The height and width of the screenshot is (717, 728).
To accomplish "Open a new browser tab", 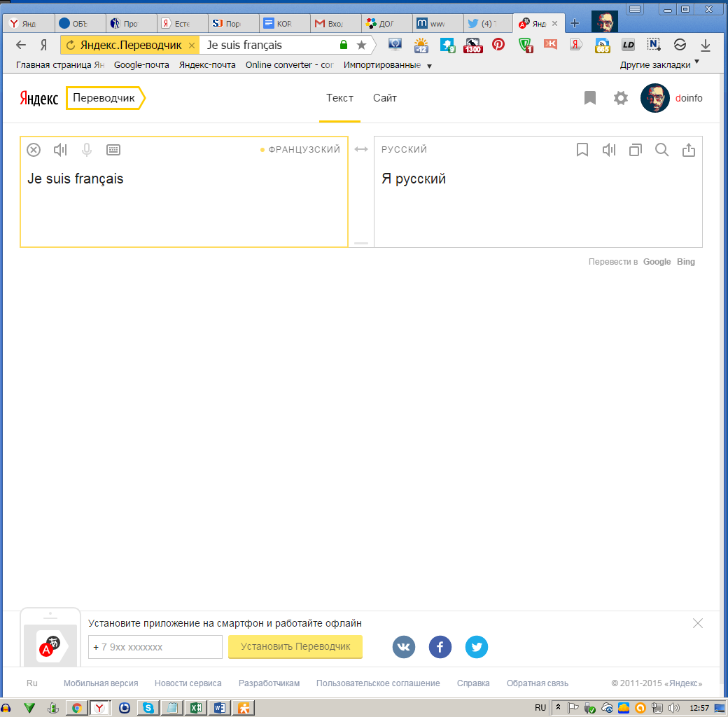I will (575, 23).
